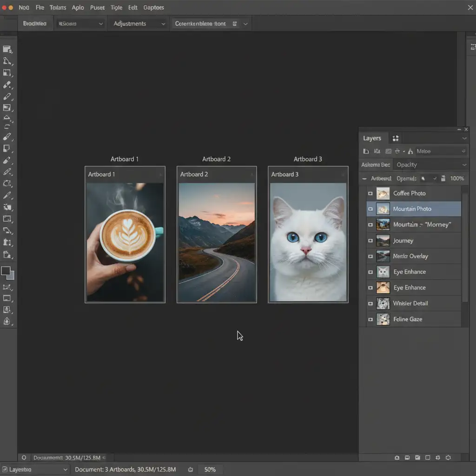Switch to the Layers tab
This screenshot has height=476, width=476.
(x=372, y=139)
